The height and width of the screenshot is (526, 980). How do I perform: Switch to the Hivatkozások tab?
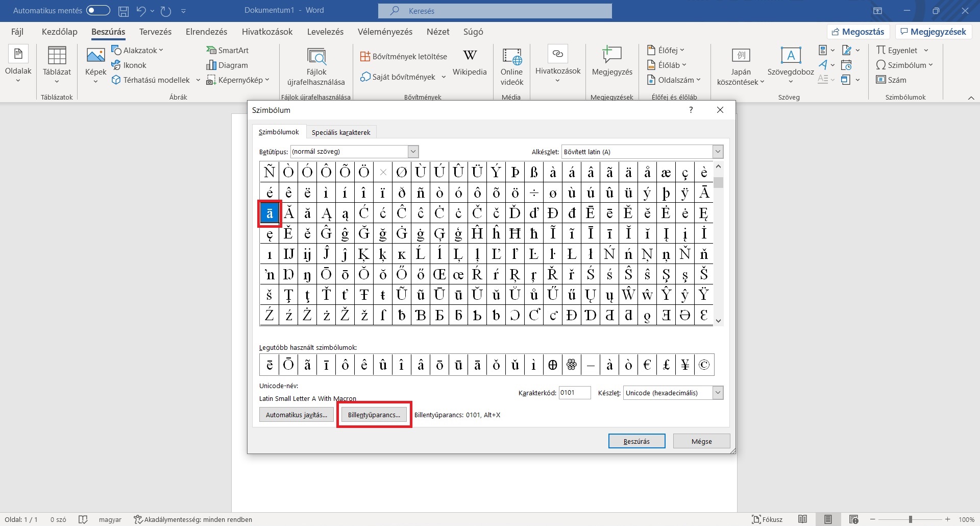pos(267,32)
